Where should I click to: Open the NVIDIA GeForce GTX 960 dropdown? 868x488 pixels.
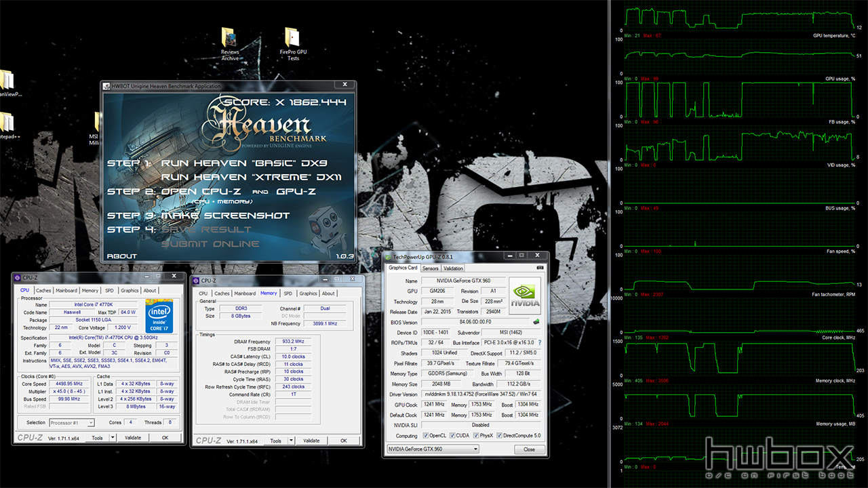pos(433,449)
